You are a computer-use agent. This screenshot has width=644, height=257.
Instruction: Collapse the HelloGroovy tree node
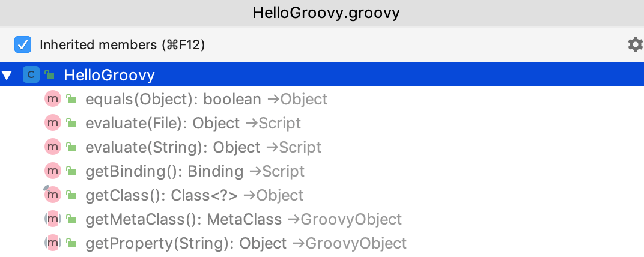tap(7, 76)
